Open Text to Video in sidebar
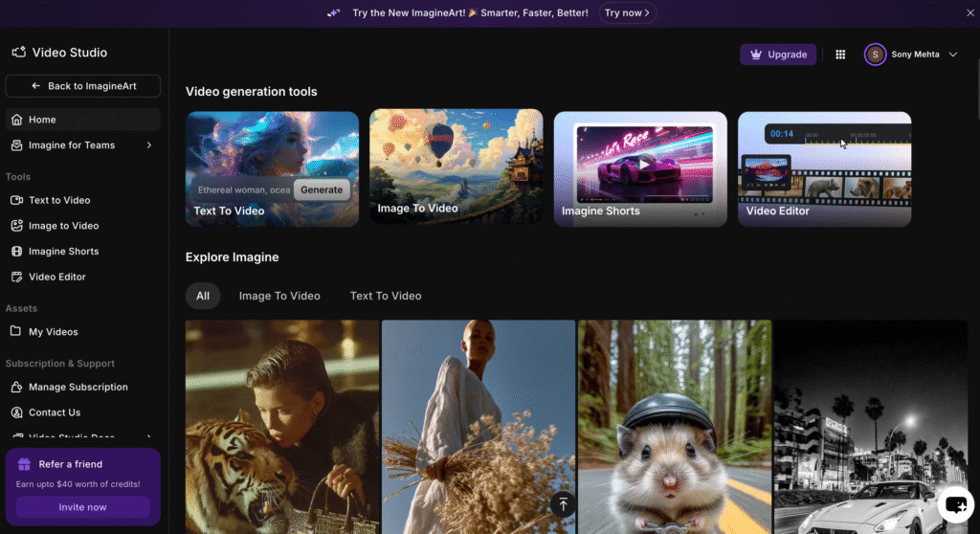 coord(58,200)
